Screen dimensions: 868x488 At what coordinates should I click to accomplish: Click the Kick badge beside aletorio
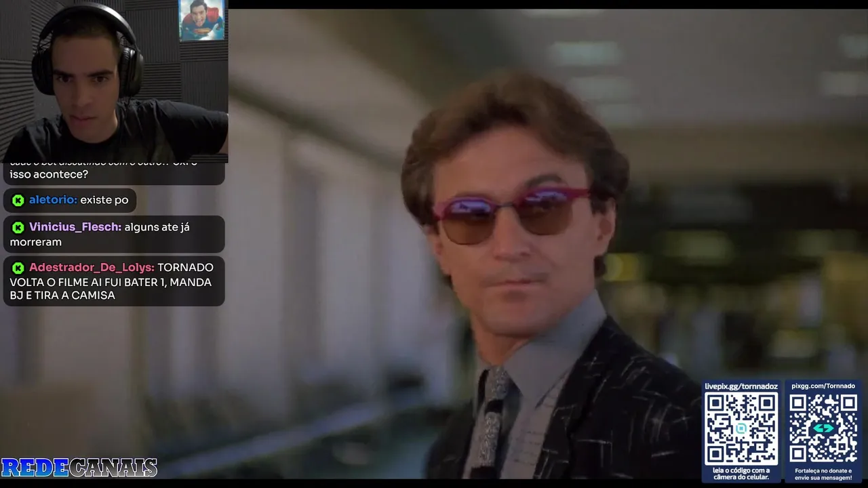pyautogui.click(x=18, y=200)
